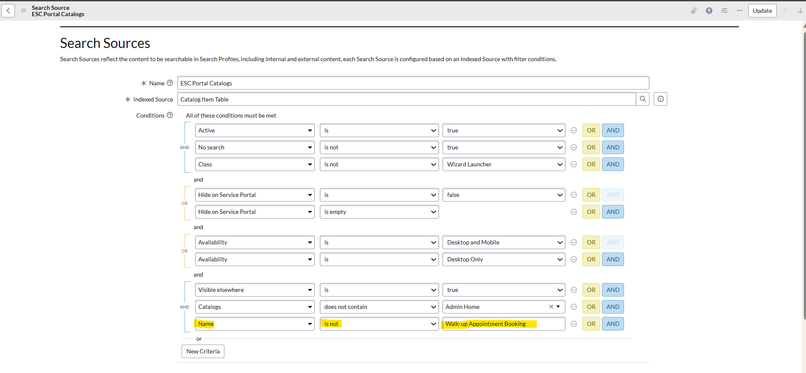Open the operator dropdown in Name condition row
806x373 pixels.
379,324
